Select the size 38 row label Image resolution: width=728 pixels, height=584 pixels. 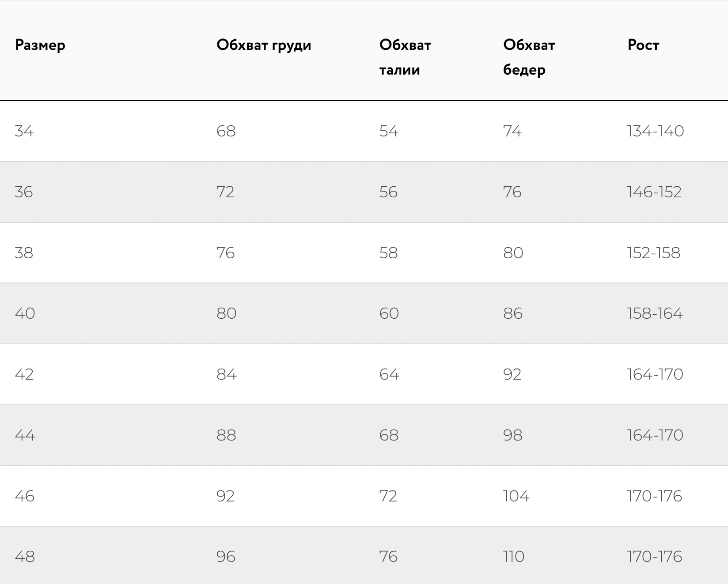24,253
